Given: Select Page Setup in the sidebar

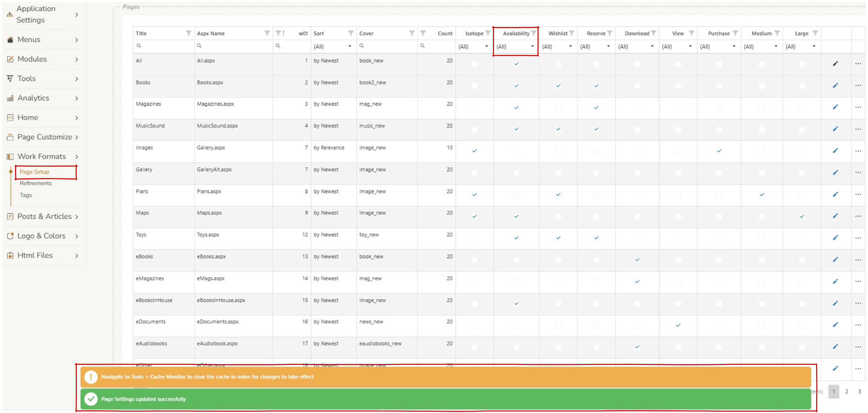Looking at the screenshot, I should 34,172.
